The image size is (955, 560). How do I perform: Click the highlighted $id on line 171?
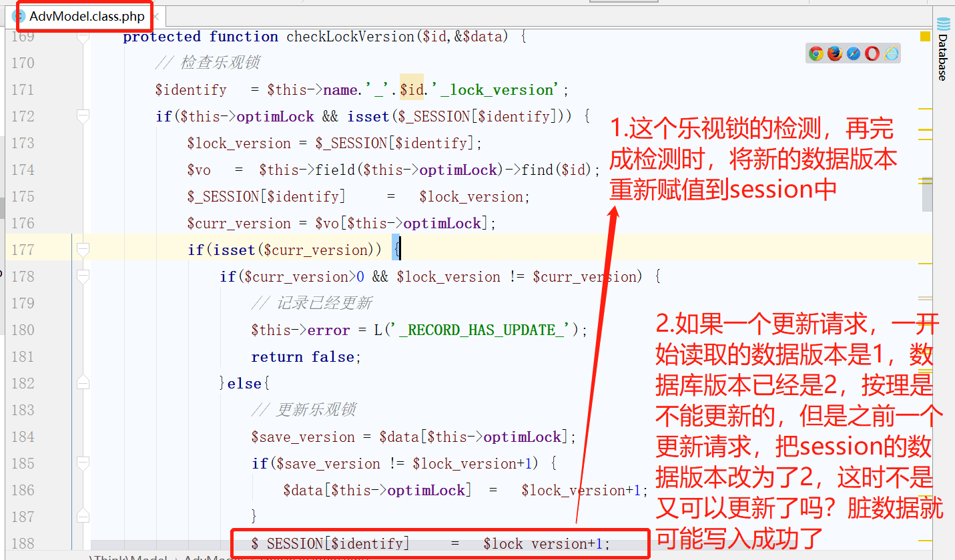pyautogui.click(x=411, y=89)
